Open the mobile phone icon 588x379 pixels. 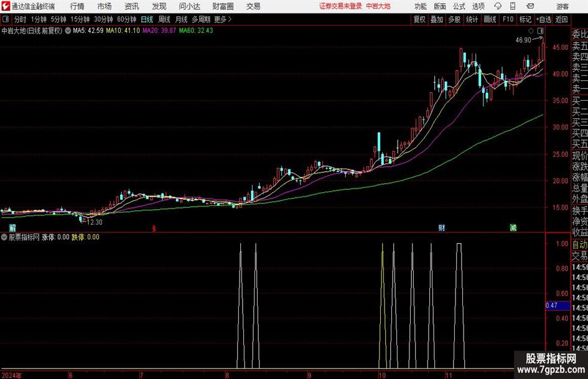[x=513, y=6]
